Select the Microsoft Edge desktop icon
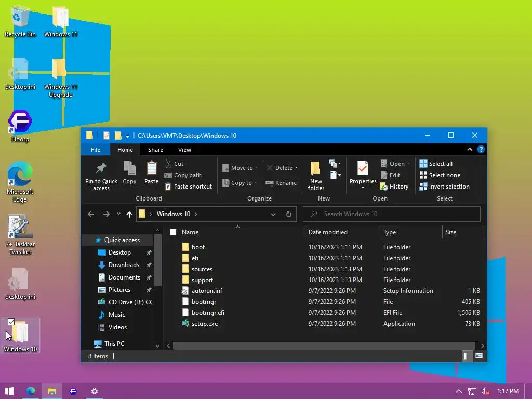 (x=20, y=182)
